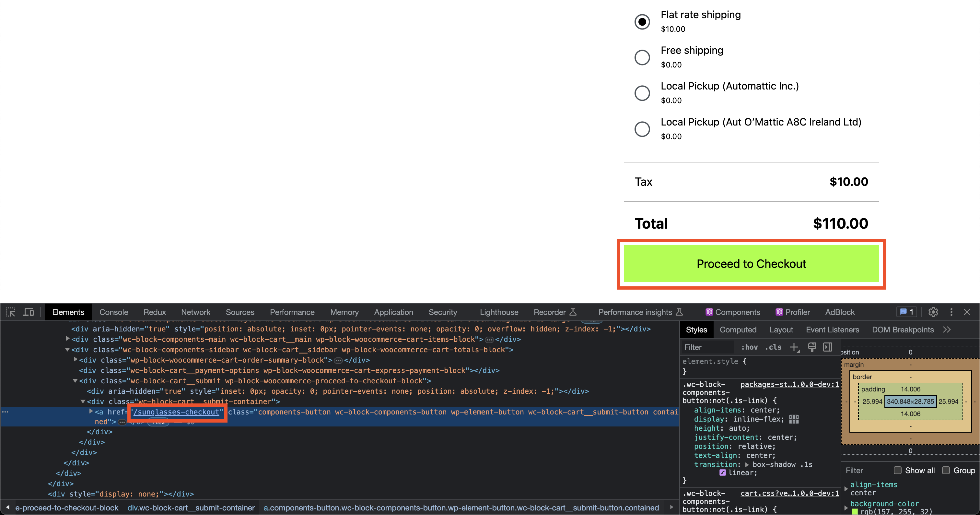Enable the Show all checkbox
The width and height of the screenshot is (980, 515).
click(898, 470)
